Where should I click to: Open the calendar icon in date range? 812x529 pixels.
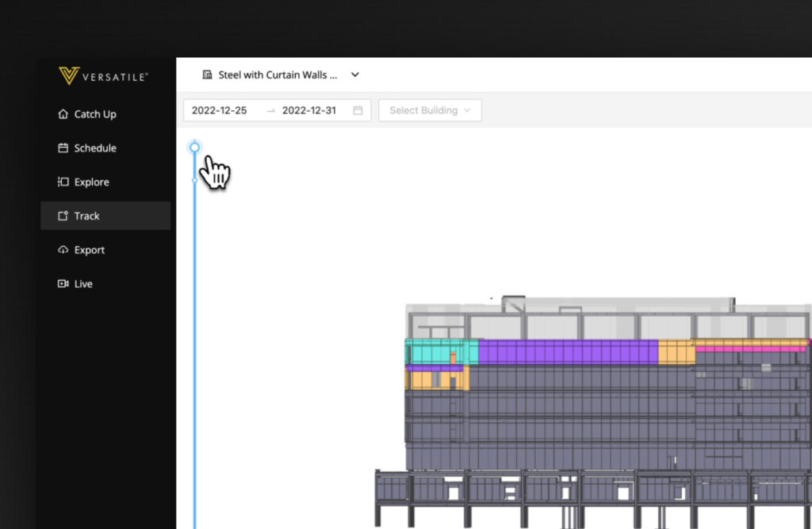coord(358,110)
